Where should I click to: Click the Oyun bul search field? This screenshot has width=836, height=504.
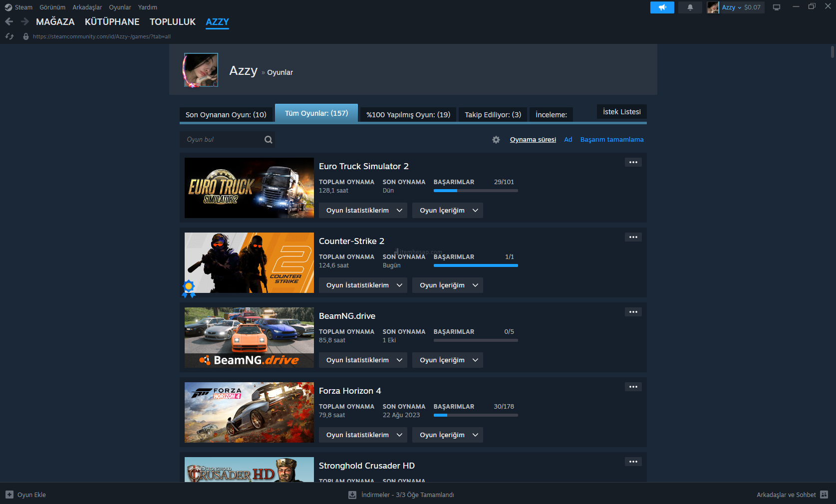click(x=222, y=140)
